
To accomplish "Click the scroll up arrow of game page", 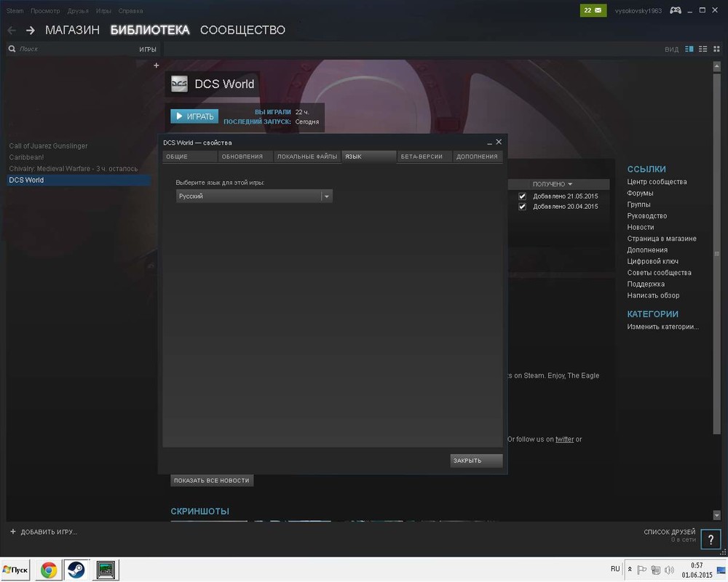I will (x=716, y=66).
